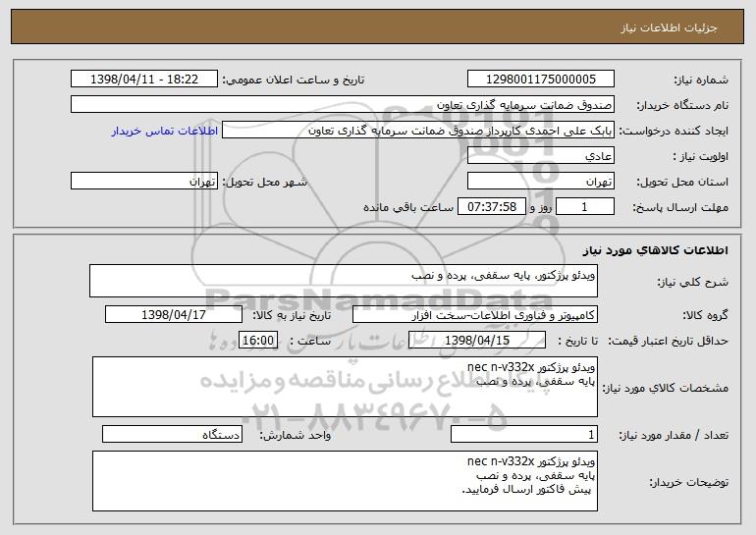Click the شرح کلی نیاز text box

[x=344, y=281]
